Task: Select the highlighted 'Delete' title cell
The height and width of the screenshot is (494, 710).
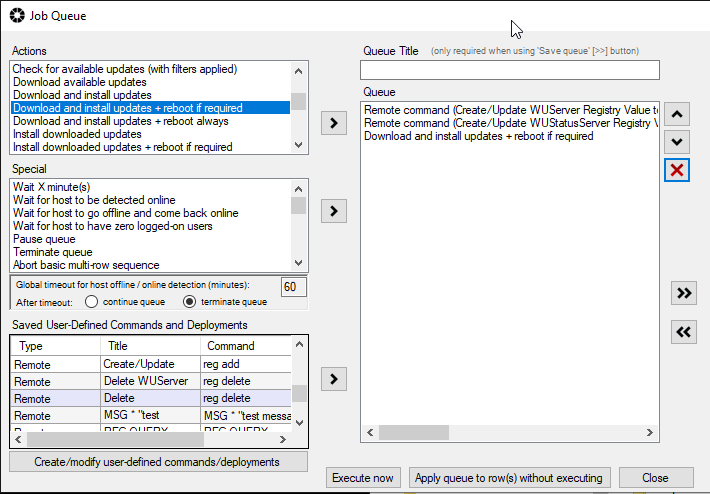Action: (x=150, y=398)
